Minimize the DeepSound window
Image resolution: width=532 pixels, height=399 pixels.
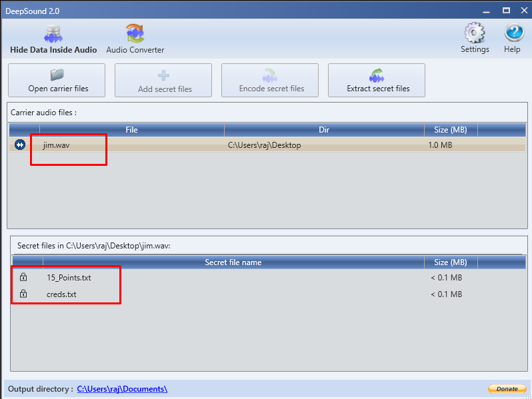[x=486, y=11]
